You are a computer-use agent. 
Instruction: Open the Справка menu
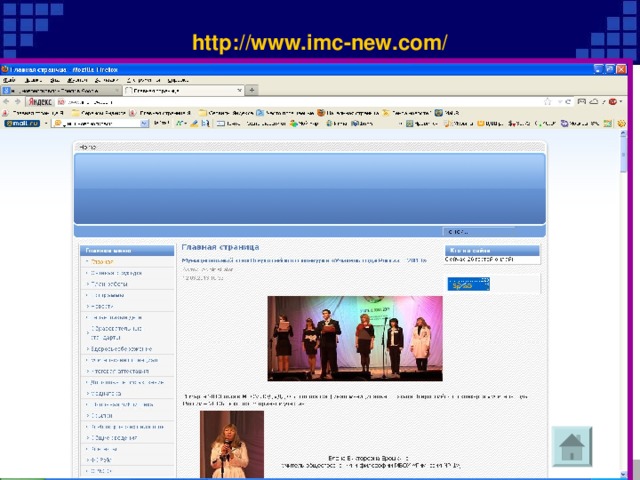click(178, 80)
